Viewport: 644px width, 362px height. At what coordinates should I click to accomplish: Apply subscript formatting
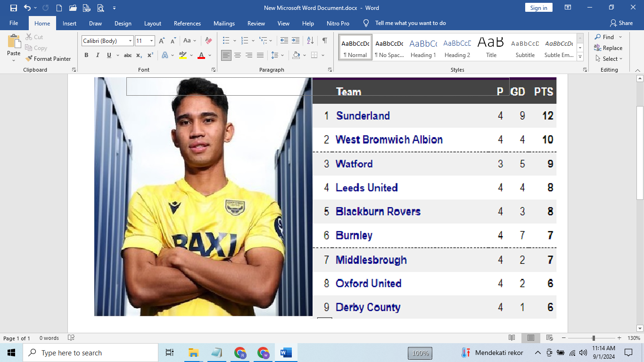pyautogui.click(x=139, y=56)
